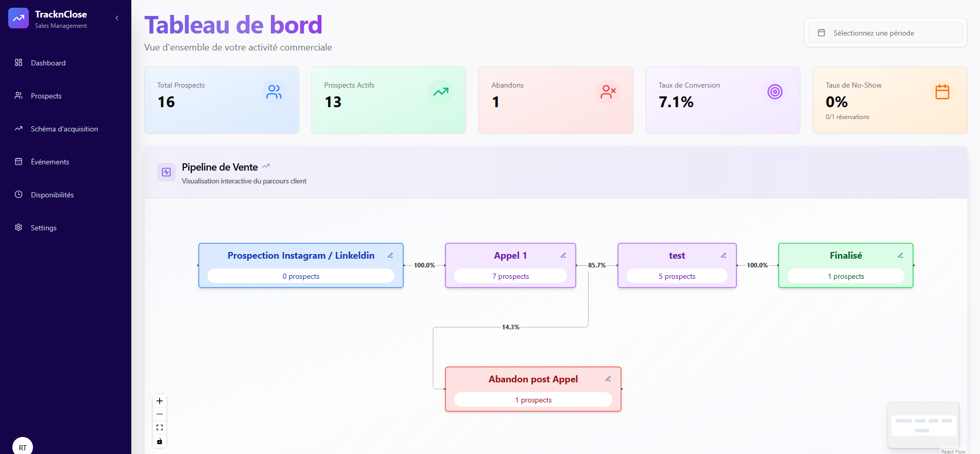Image resolution: width=980 pixels, height=454 pixels.
Task: Fit the pipeline view to screen
Action: pyautogui.click(x=160, y=428)
